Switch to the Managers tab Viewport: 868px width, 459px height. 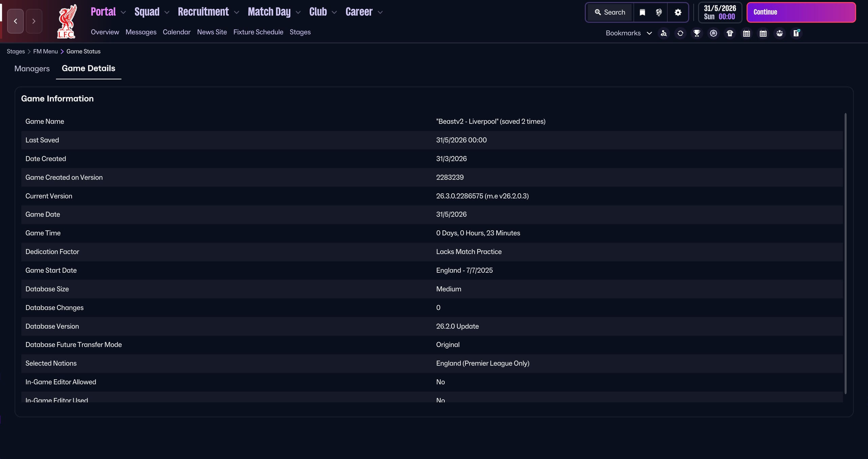32,69
